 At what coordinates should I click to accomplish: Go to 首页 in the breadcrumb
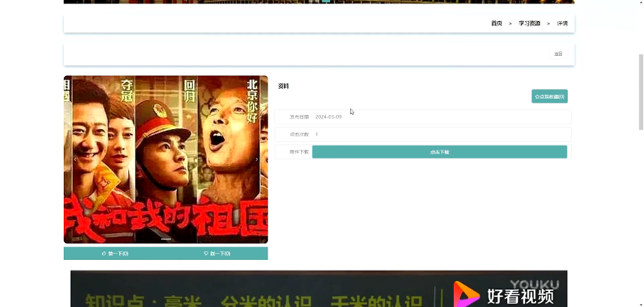click(497, 23)
